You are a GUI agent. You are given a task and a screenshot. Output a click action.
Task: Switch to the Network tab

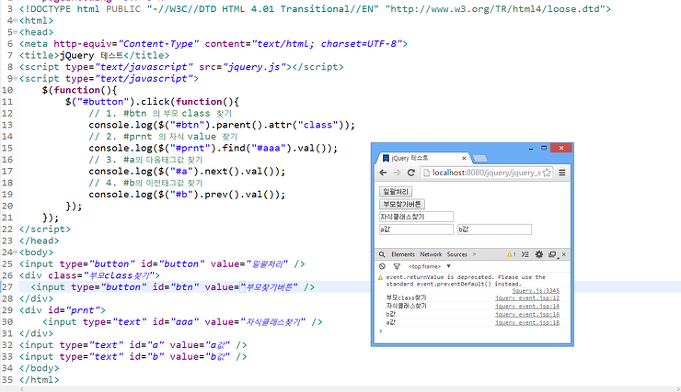[431, 254]
